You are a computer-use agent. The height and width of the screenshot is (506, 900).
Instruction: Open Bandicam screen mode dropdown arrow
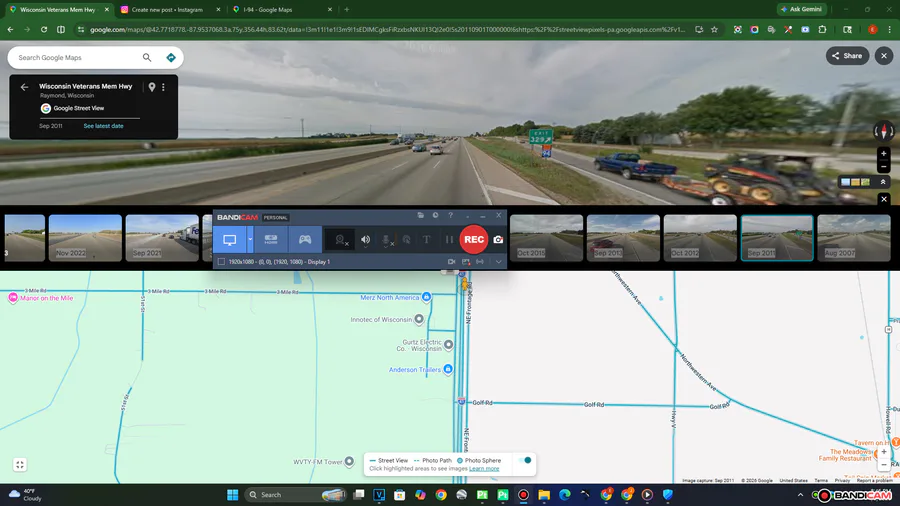tap(250, 240)
